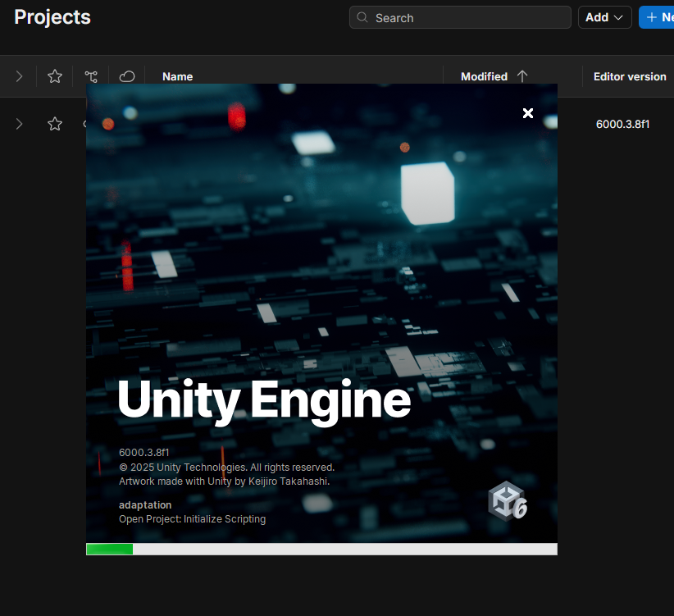Viewport: 674px width, 616px height.
Task: Close the Unity splash screen
Action: (x=528, y=113)
